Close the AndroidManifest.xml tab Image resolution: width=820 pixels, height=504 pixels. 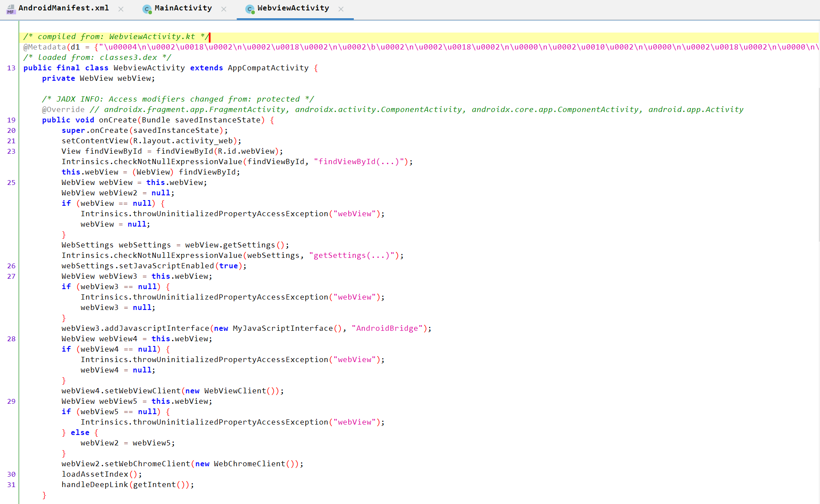tap(121, 9)
